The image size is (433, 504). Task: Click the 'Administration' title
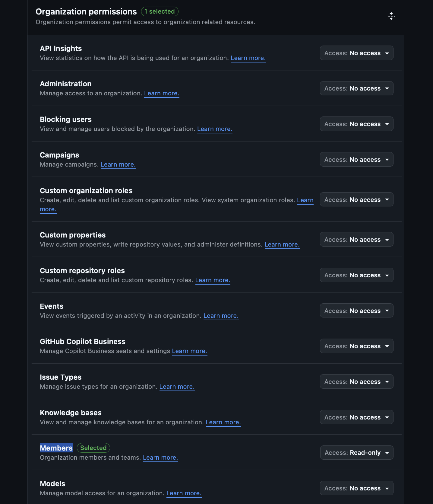(x=66, y=84)
